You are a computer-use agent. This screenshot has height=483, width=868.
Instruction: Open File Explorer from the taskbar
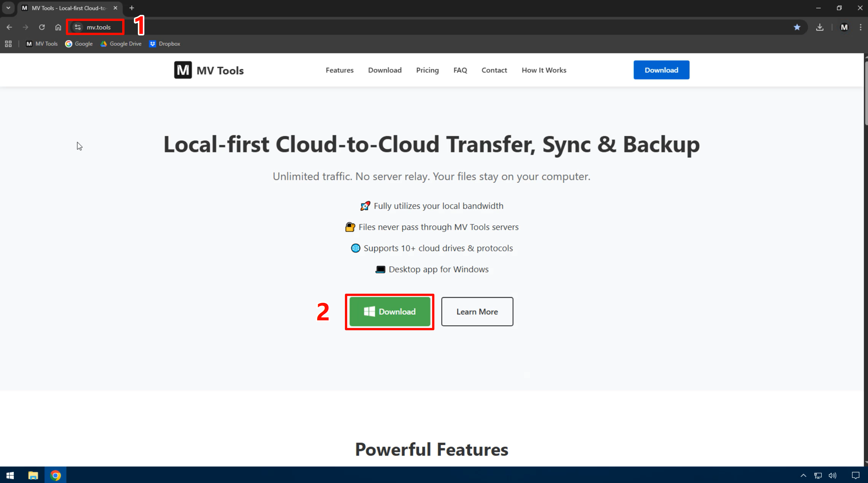(33, 475)
